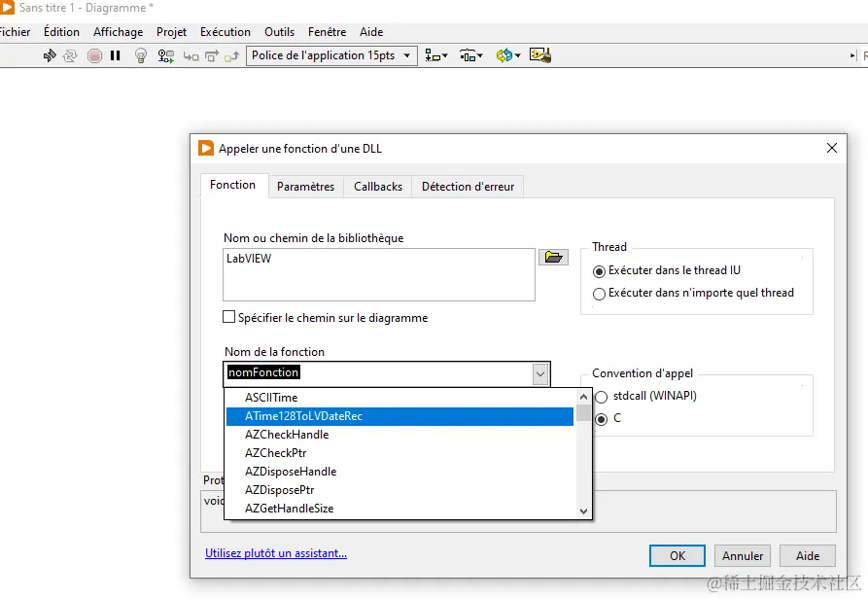The height and width of the screenshot is (599, 868).
Task: Choose ASCIITime from the list
Action: (x=399, y=398)
